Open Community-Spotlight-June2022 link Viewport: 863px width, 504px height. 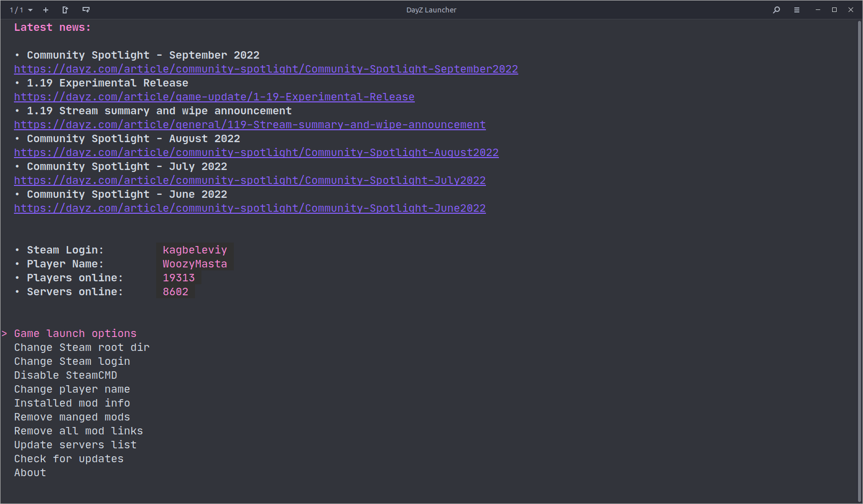[250, 208]
